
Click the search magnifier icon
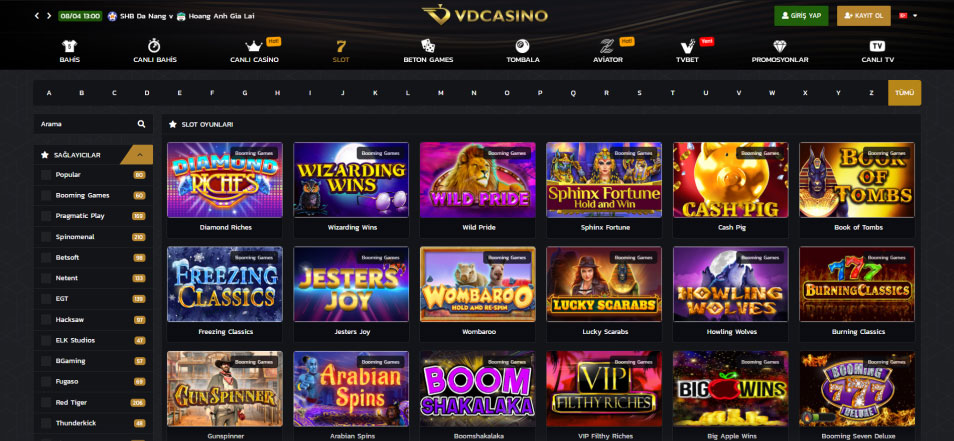click(x=141, y=124)
